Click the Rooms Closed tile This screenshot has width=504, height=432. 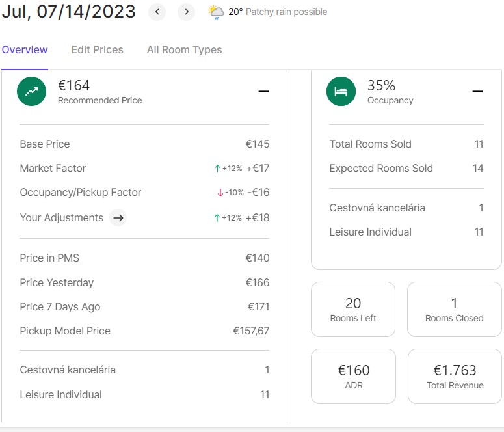point(454,310)
